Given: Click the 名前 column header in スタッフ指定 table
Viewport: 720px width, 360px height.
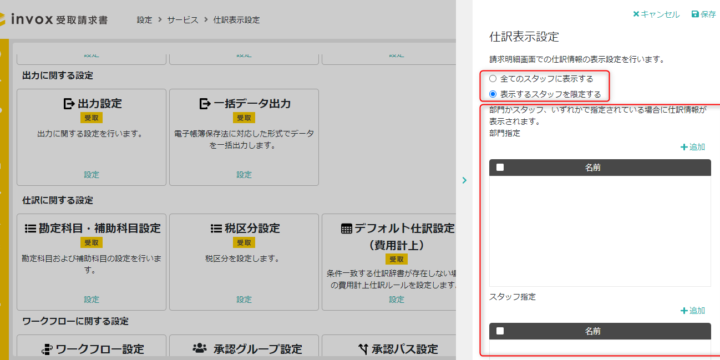Looking at the screenshot, I should pyautogui.click(x=592, y=331).
